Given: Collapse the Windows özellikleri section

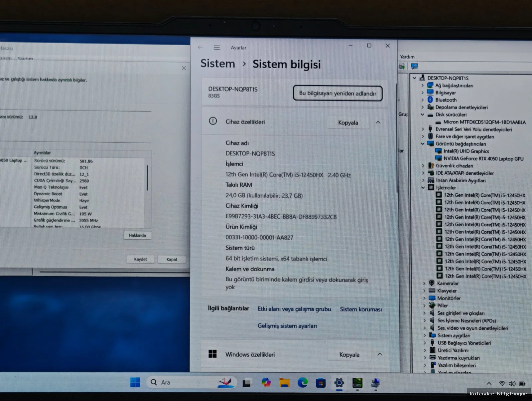Looking at the screenshot, I should [x=380, y=354].
